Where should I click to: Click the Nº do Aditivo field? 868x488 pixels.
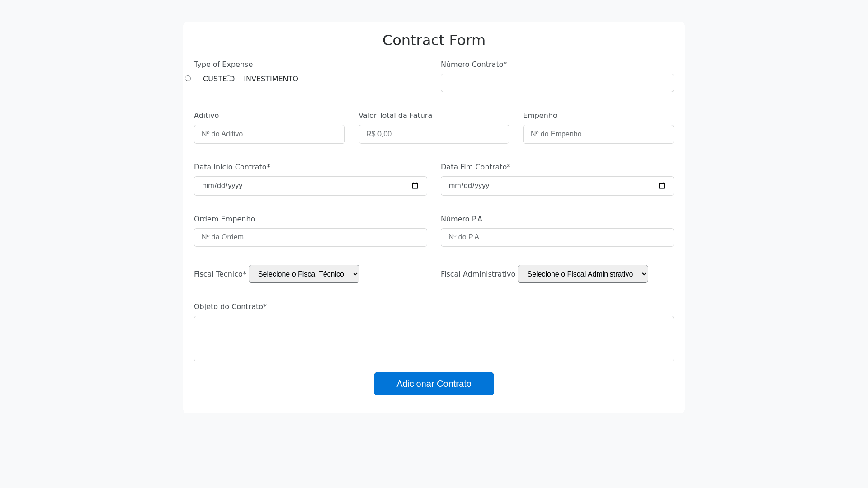[269, 134]
